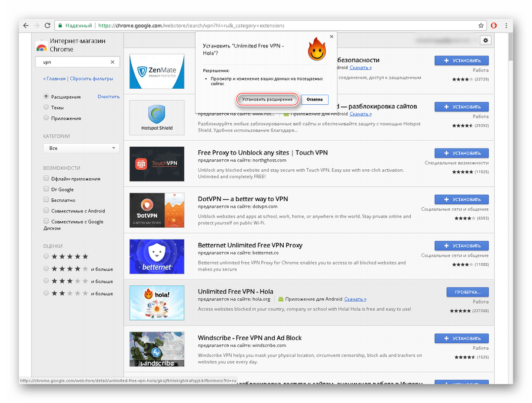Install Betternet with Установить button
The image size is (532, 403).
click(462, 246)
